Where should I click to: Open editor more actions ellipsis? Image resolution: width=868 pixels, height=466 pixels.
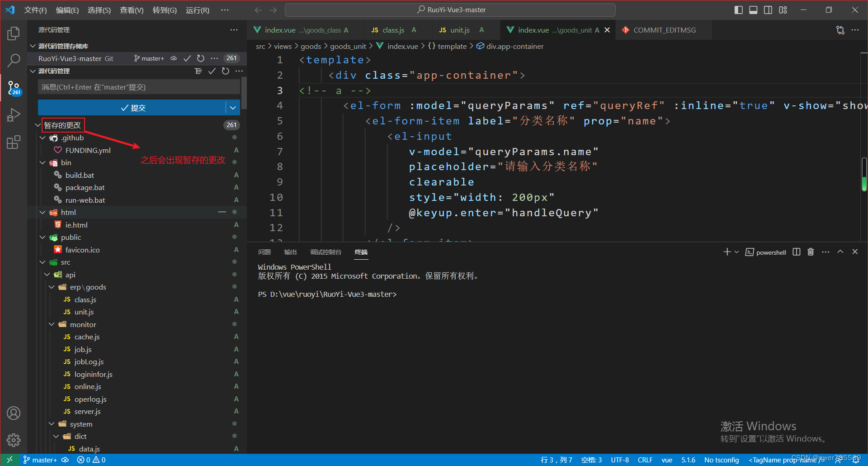coord(855,30)
